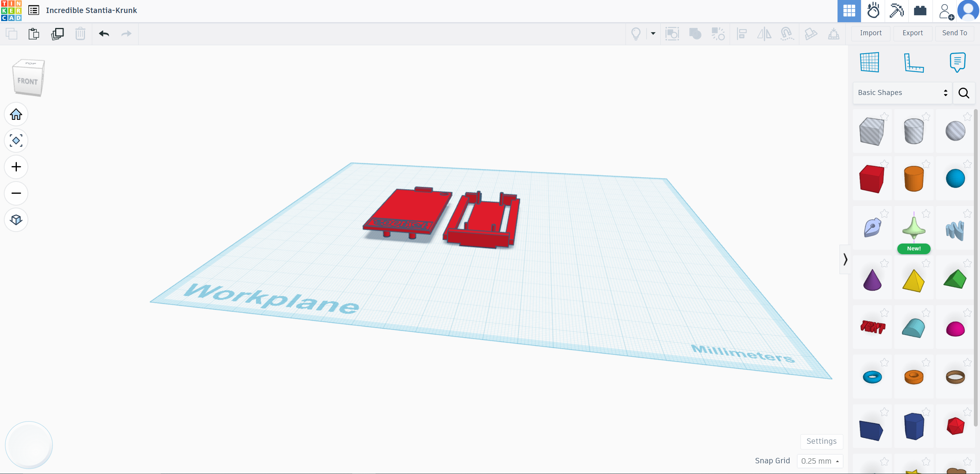Open the lightbulb dropdown arrow
The height and width of the screenshot is (474, 980).
pos(653,34)
